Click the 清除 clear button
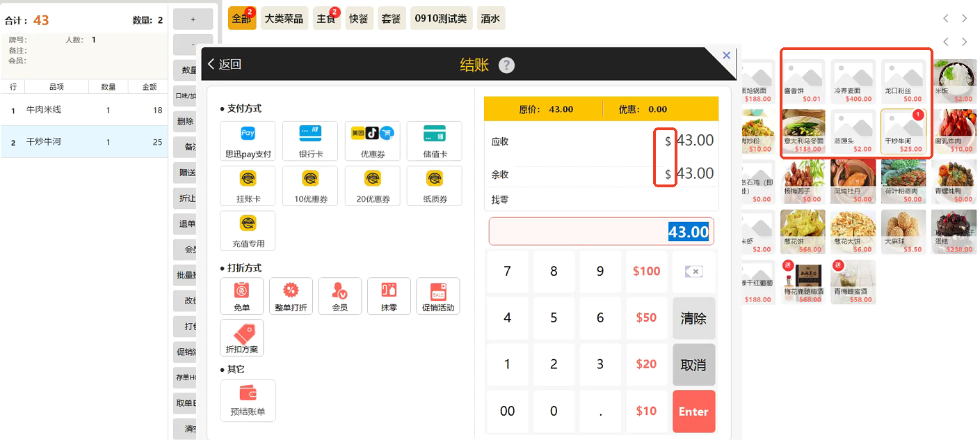 [693, 318]
